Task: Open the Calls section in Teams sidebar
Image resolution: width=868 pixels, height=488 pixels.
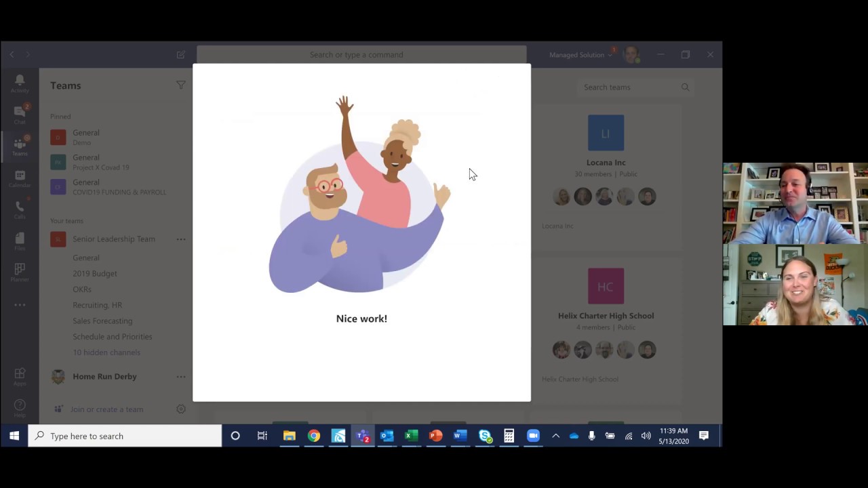Action: coord(20,209)
